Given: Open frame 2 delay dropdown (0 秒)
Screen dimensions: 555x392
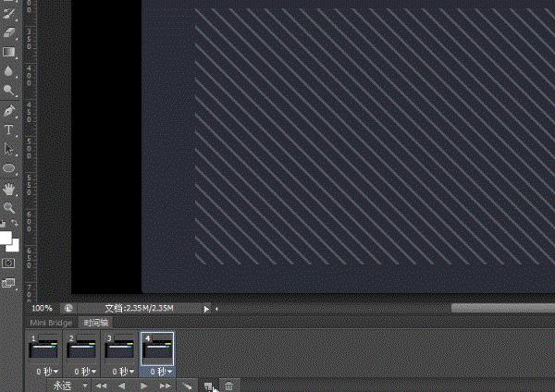Looking at the screenshot, I should [x=85, y=372].
